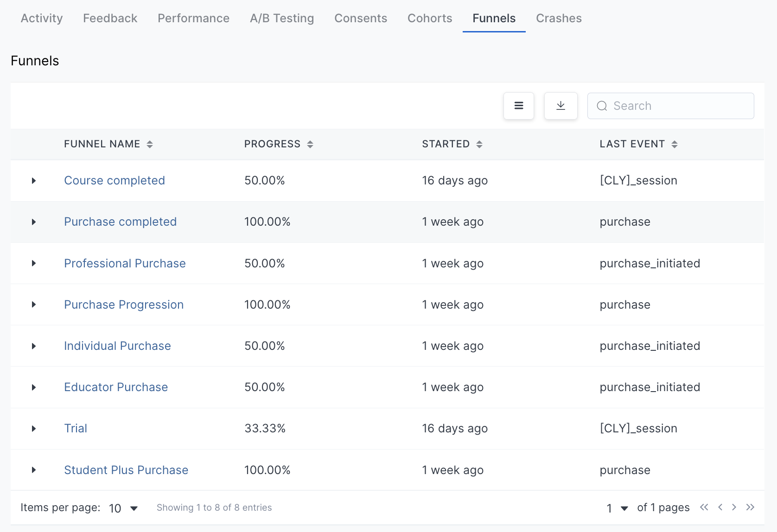Click '16 days ago' in Course completed row
Screen dimensions: 777x532
(x=455, y=180)
